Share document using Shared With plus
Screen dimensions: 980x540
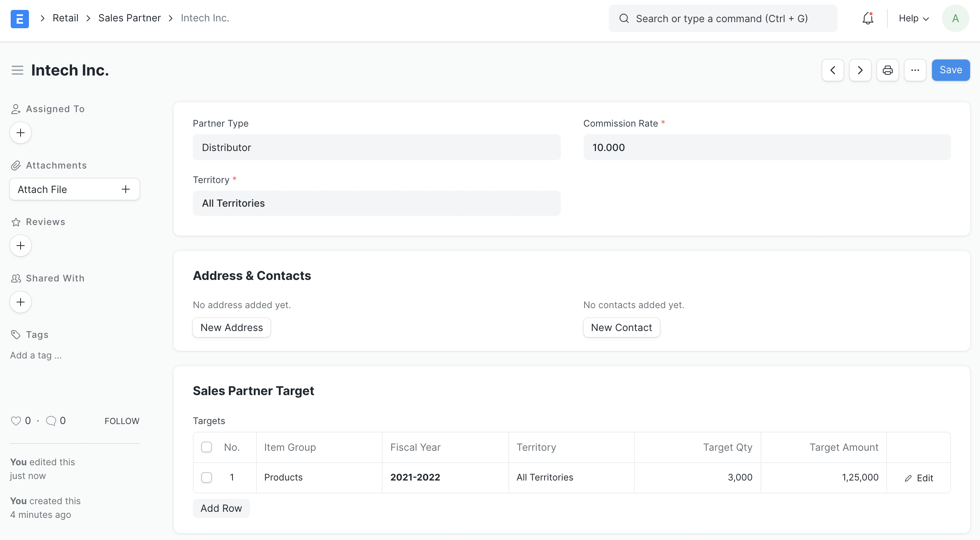(x=21, y=302)
